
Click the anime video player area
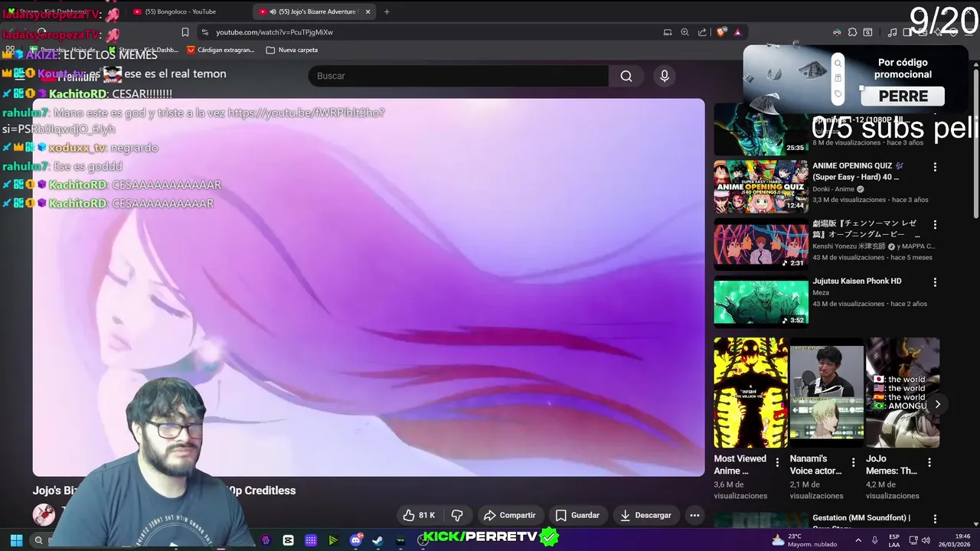click(368, 287)
